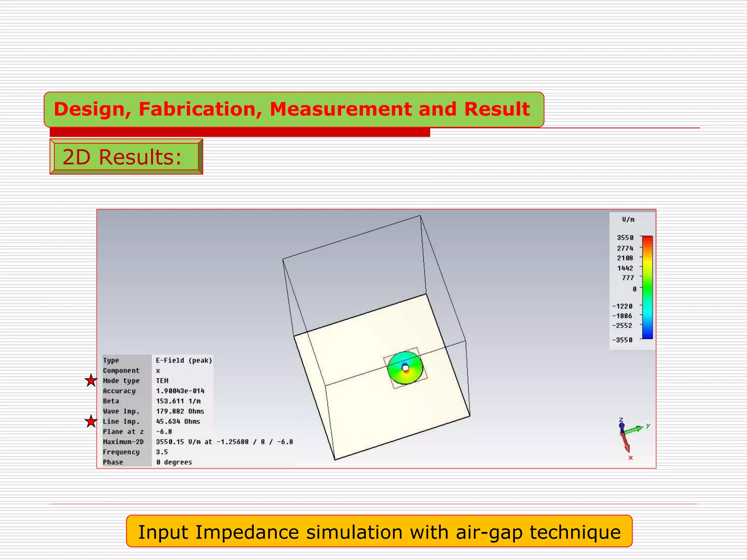Click the 'Frequency' row label
This screenshot has width=747, height=560.
(121, 452)
